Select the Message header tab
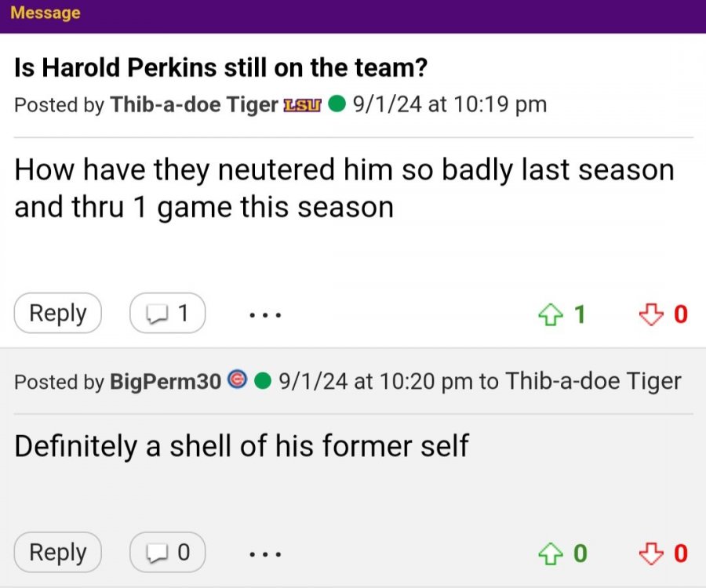Image resolution: width=706 pixels, height=588 pixels. click(x=45, y=13)
